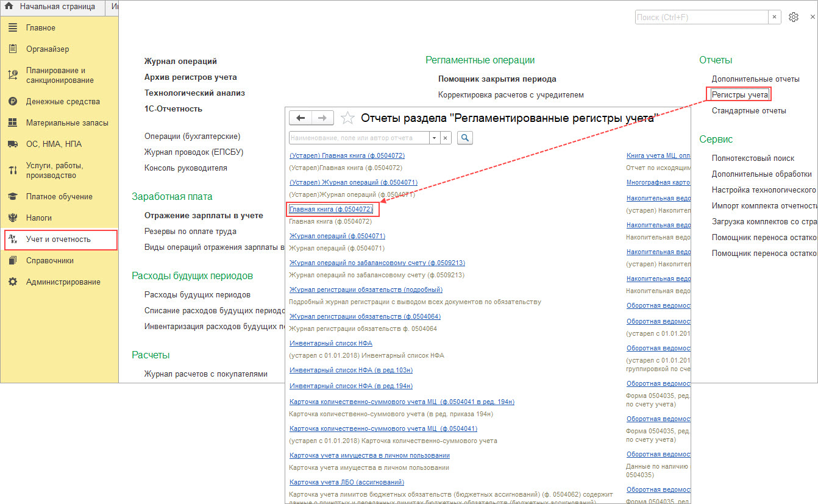Open report Журнал операций (ф.0504071)
The image size is (818, 504).
point(337,236)
